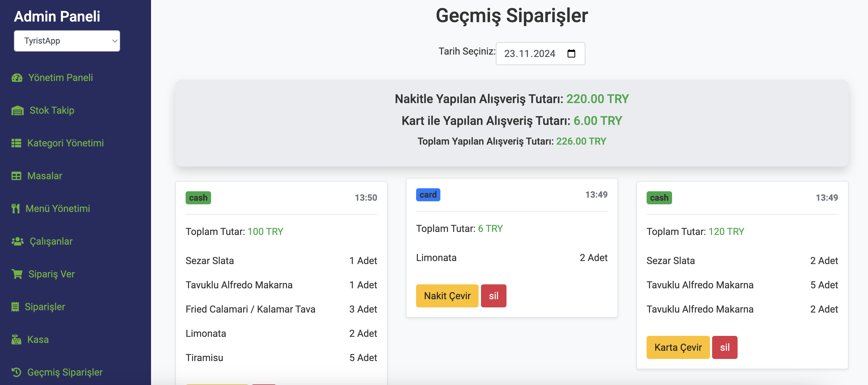
Task: Click the utensils icon beside Menü Yönetimi
Action: click(15, 209)
